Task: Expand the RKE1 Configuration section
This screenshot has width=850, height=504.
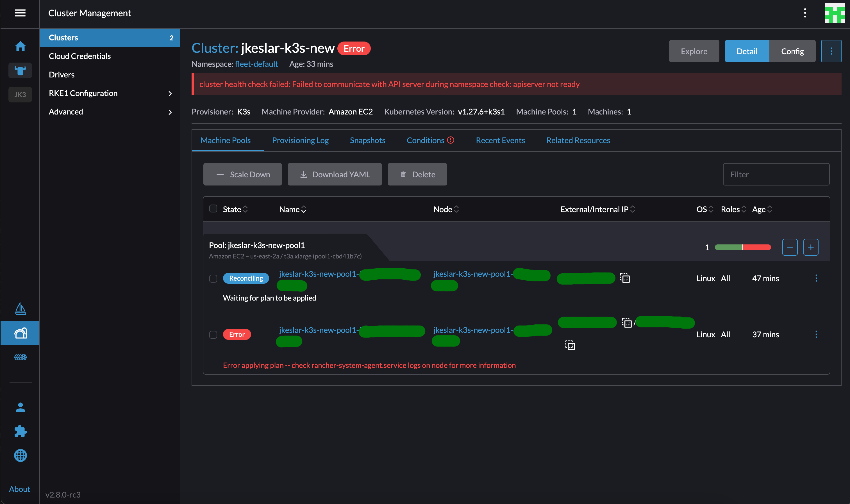Action: click(x=83, y=93)
